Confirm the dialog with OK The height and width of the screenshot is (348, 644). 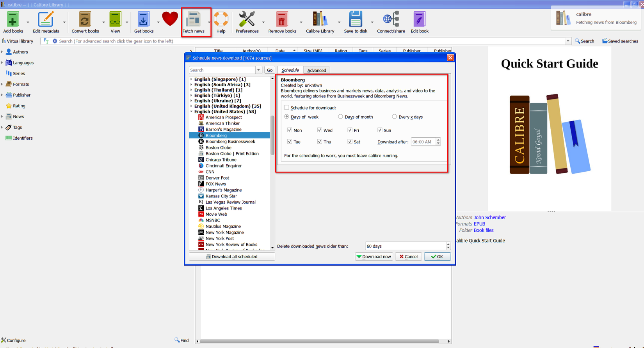(x=437, y=257)
